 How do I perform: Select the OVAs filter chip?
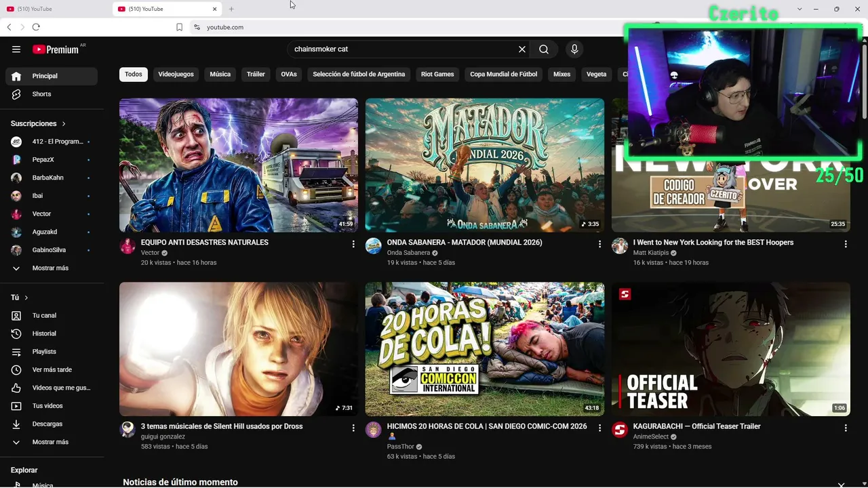289,74
